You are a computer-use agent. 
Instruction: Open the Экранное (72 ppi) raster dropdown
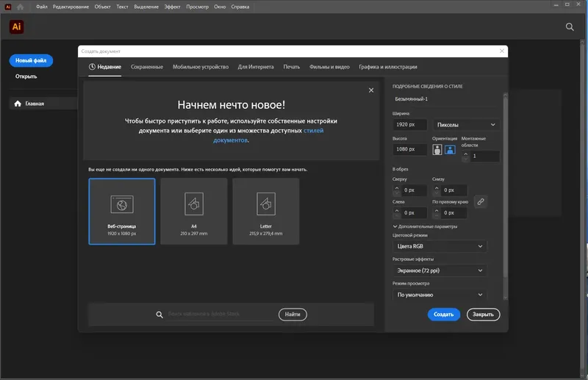[x=440, y=270]
